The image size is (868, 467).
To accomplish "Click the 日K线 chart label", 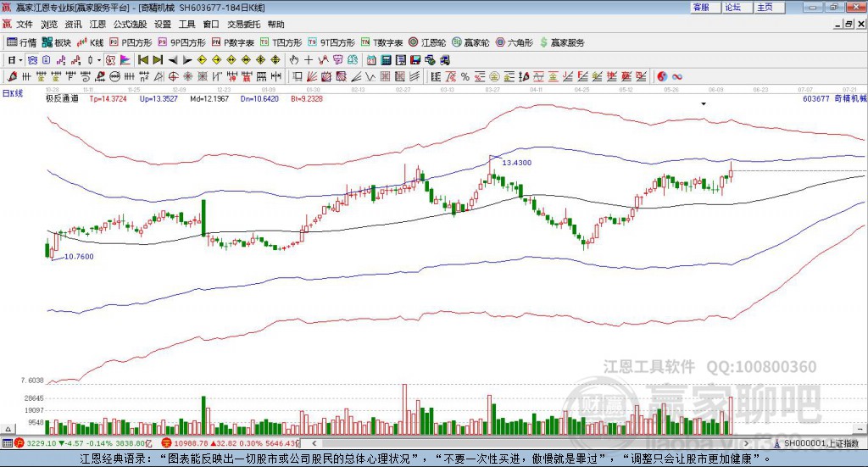I will coord(13,93).
